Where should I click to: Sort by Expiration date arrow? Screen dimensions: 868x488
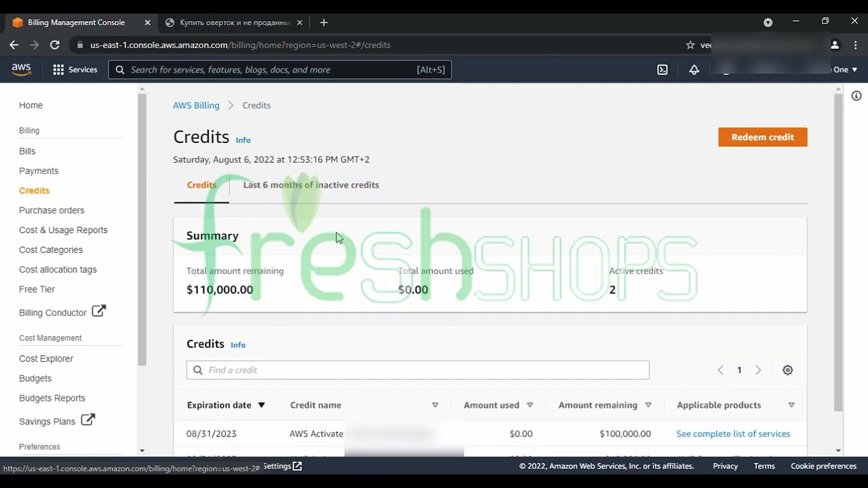tap(262, 405)
